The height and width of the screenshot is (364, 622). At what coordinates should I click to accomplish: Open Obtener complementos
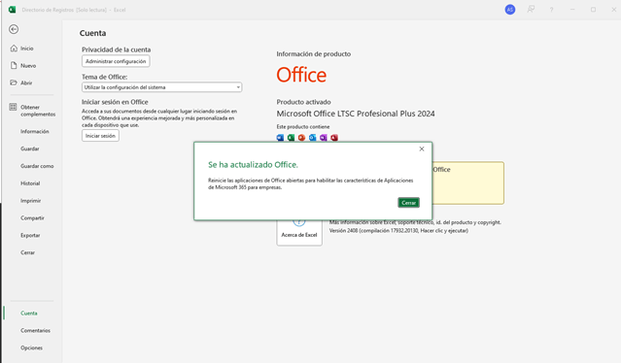coord(38,111)
